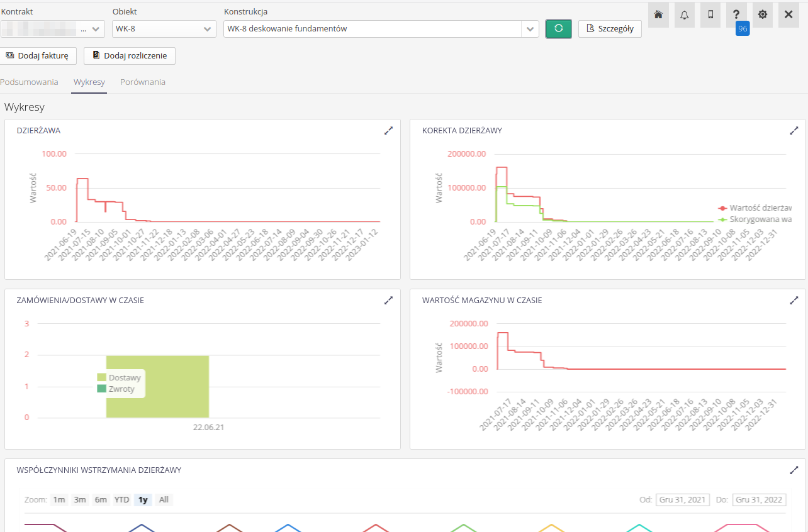The image size is (808, 532).
Task: Open settings gear icon
Action: 763,14
